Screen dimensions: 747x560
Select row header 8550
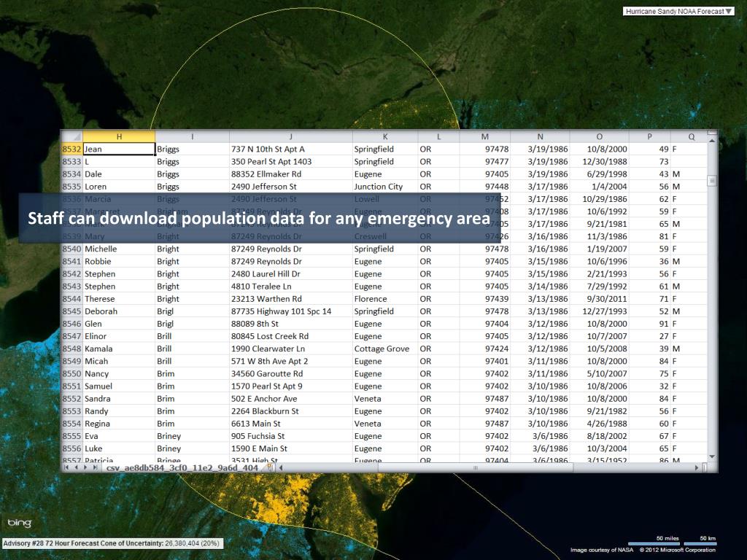[72, 373]
